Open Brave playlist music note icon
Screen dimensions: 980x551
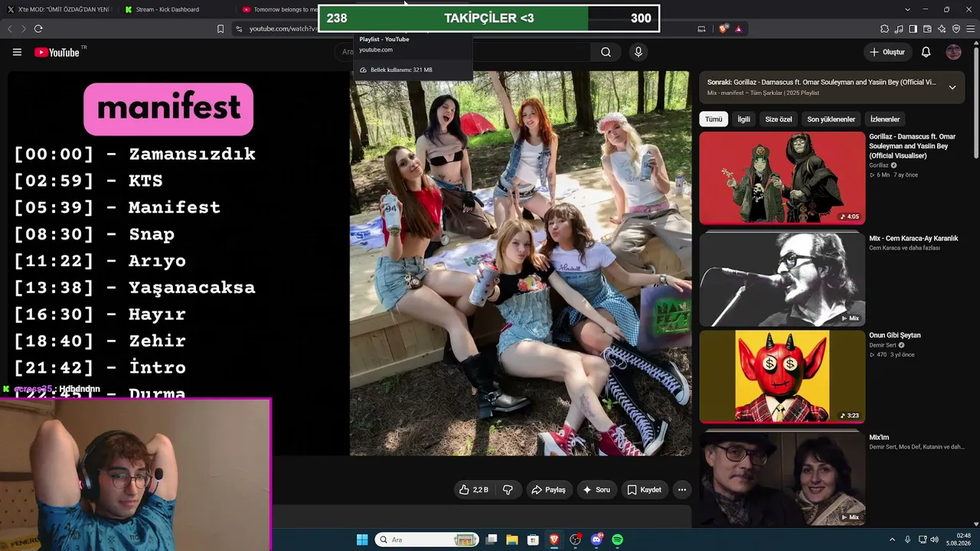coord(899,29)
